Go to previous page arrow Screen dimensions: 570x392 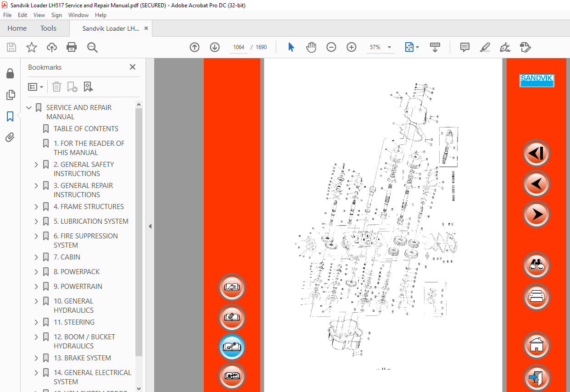pyautogui.click(x=195, y=47)
